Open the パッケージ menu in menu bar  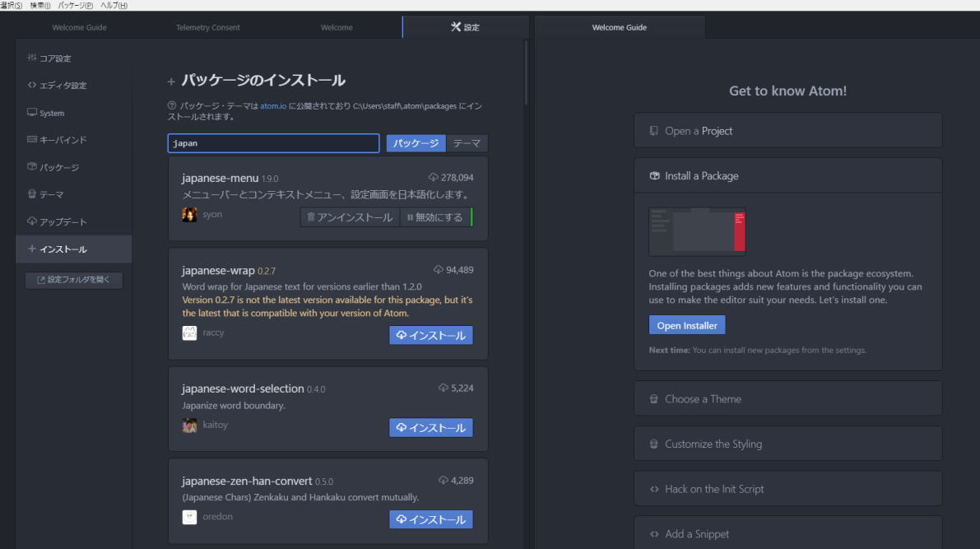pyautogui.click(x=75, y=5)
